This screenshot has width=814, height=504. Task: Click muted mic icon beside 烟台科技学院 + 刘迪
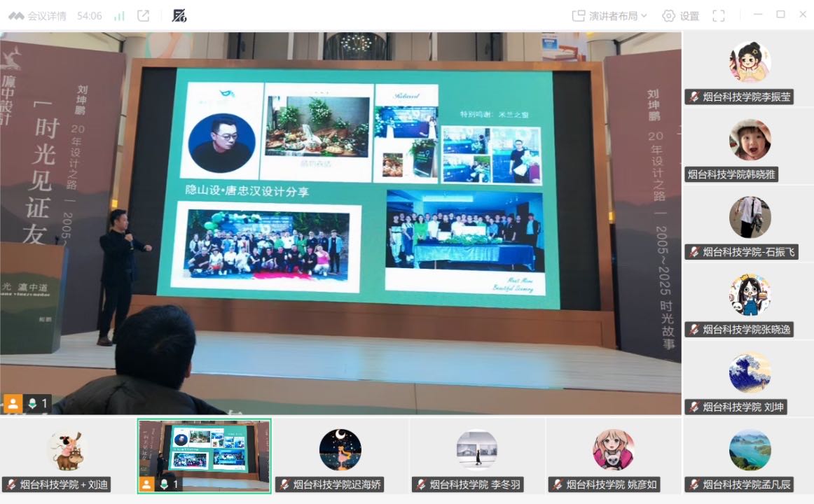(x=11, y=485)
